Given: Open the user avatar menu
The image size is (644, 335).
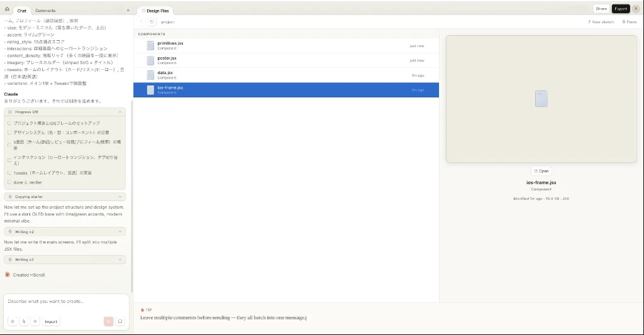Looking at the screenshot, I should pos(636,9).
